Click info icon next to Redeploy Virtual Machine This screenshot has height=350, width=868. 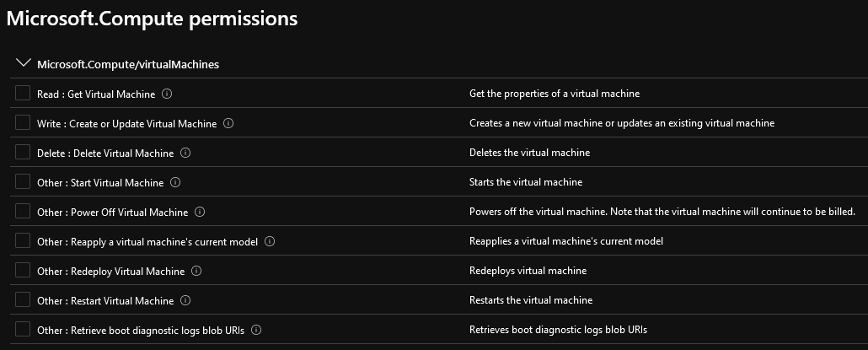[196, 271]
